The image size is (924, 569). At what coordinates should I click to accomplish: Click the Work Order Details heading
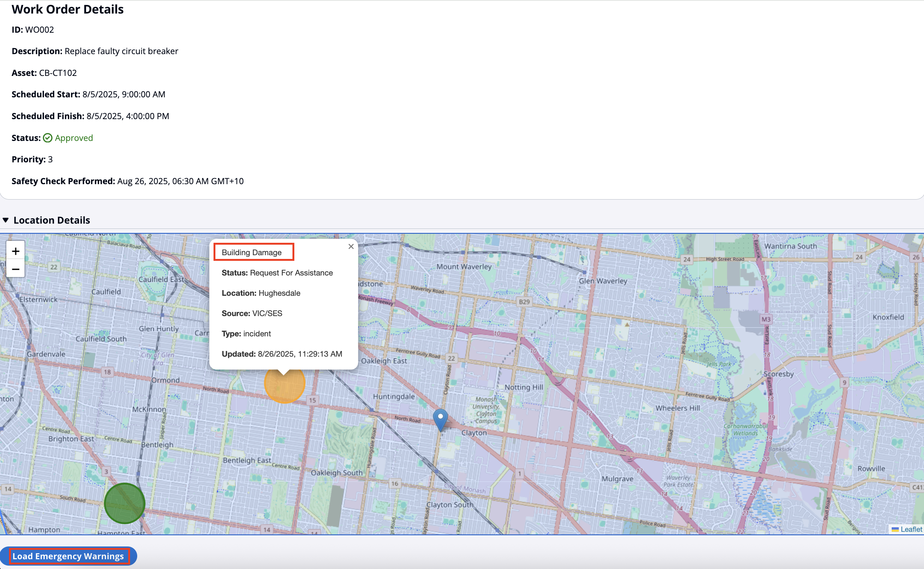tap(68, 9)
